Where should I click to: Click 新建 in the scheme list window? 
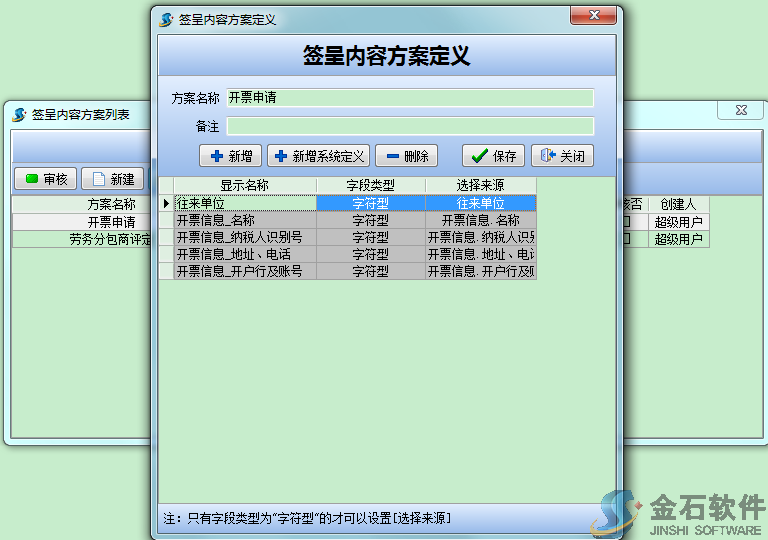pos(112,179)
